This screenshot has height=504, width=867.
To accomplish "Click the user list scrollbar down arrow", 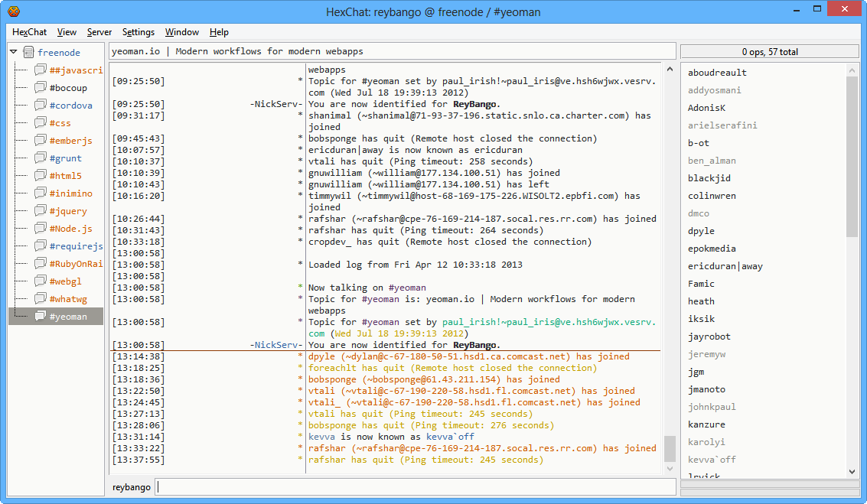I will (852, 471).
